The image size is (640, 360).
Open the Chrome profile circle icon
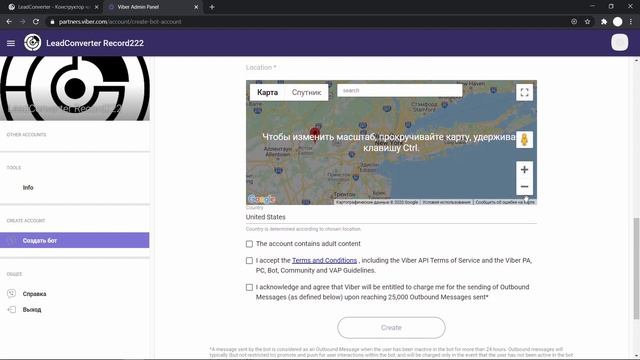618,22
